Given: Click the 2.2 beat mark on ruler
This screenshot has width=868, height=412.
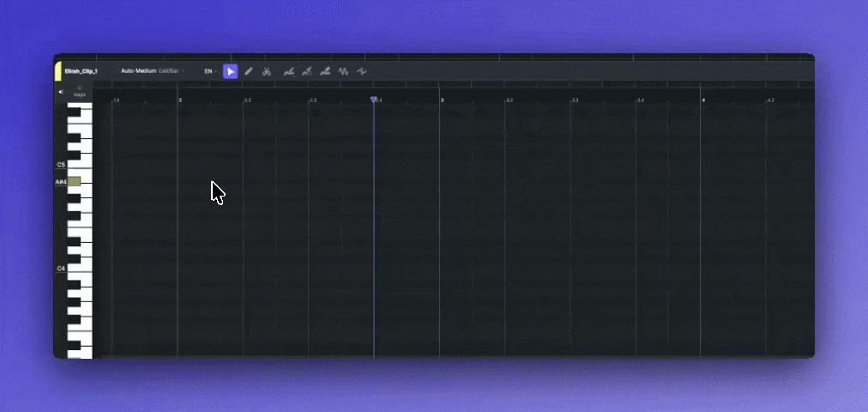Looking at the screenshot, I should click(247, 100).
